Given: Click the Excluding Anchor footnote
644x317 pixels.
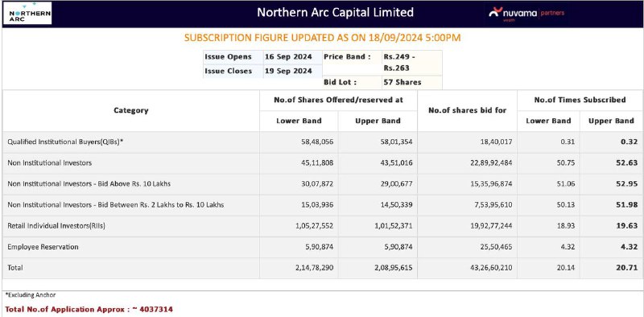Looking at the screenshot, I should click(x=31, y=294).
